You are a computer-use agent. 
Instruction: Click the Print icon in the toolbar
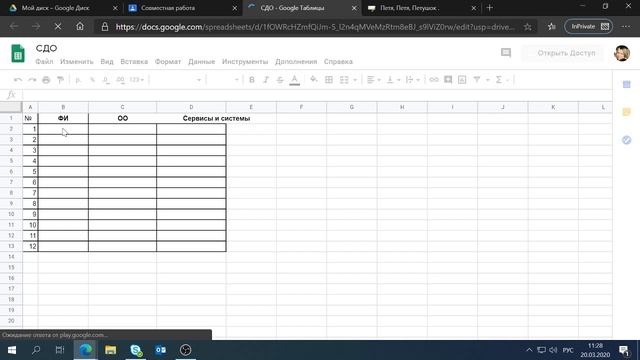46,80
